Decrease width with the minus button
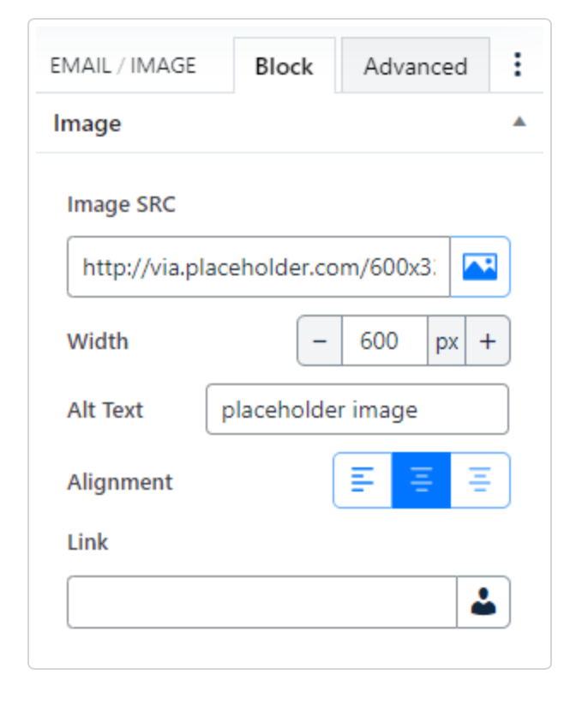This screenshot has height=705, width=588. 320,341
